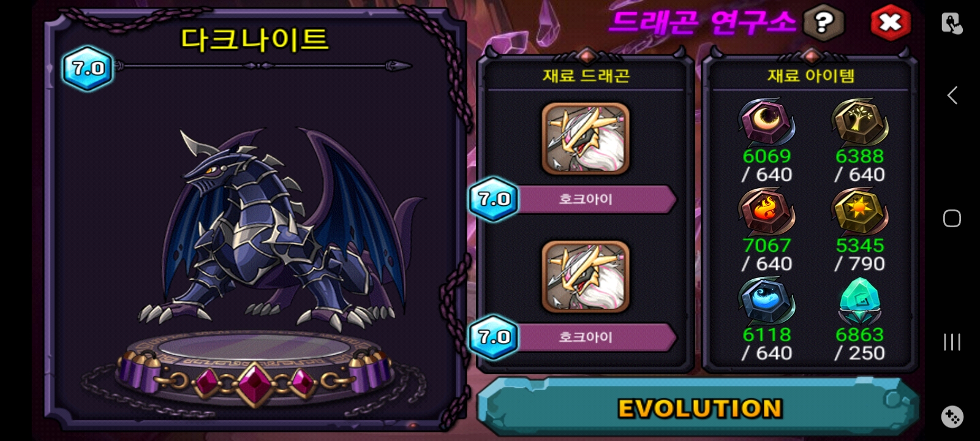Select the lower 호크아이 material dragon portrait
Viewport: 980px width, 441px height.
586,276
